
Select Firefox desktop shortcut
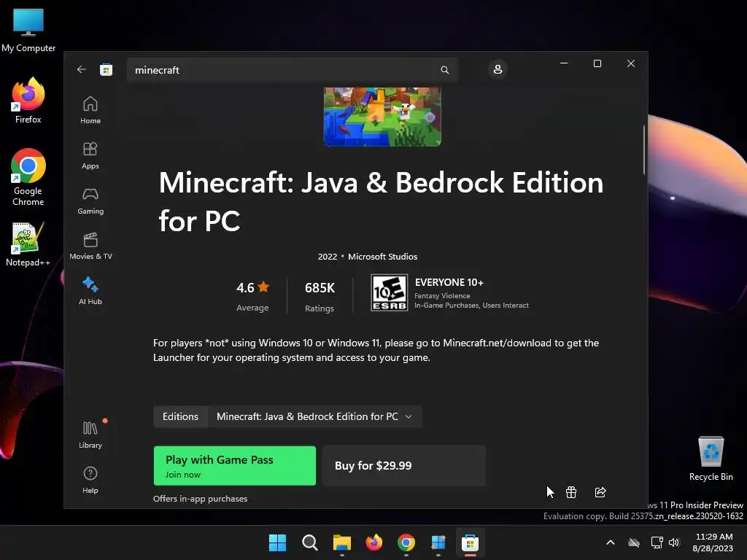[28, 101]
